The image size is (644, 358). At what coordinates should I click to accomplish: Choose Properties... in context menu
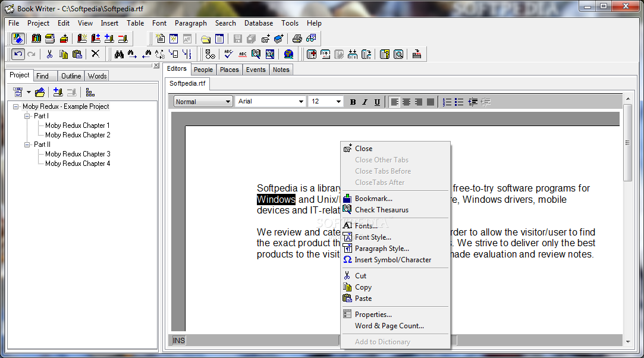(x=397, y=314)
